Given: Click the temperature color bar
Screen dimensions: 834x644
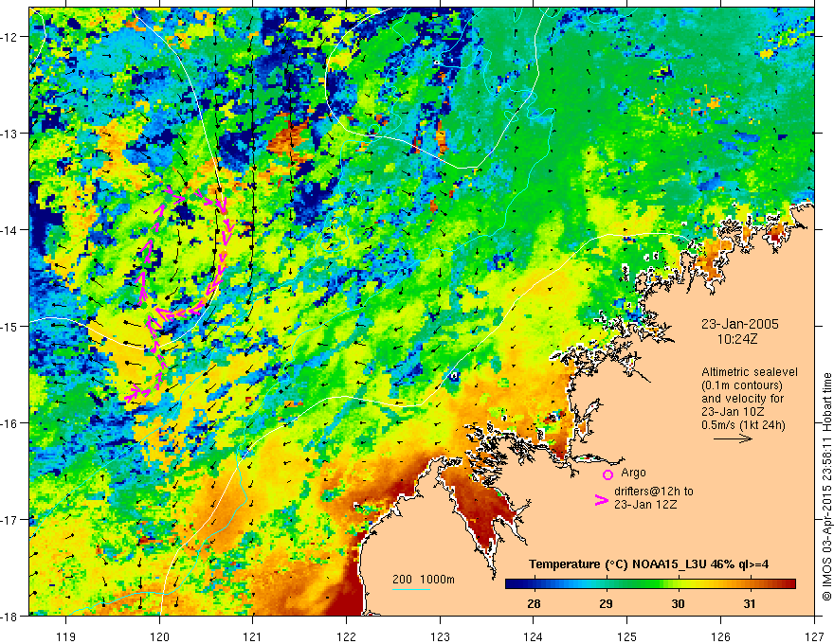Looking at the screenshot, I should click(650, 584).
